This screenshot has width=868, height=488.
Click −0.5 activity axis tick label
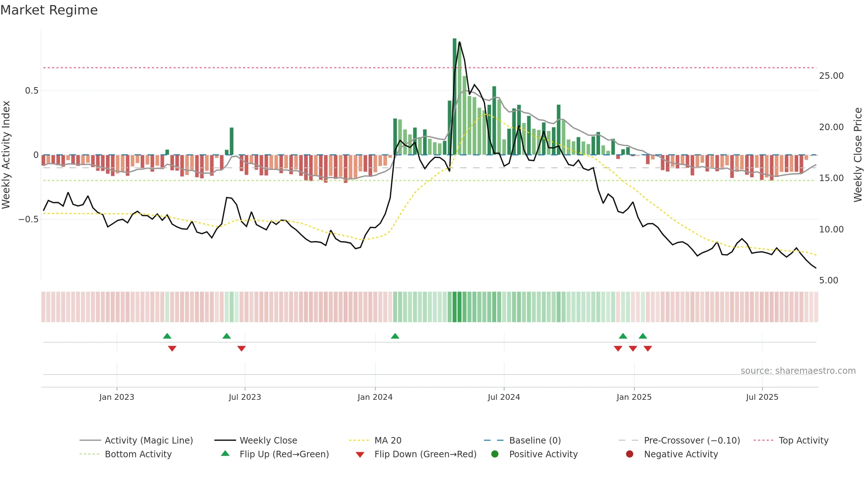28,219
